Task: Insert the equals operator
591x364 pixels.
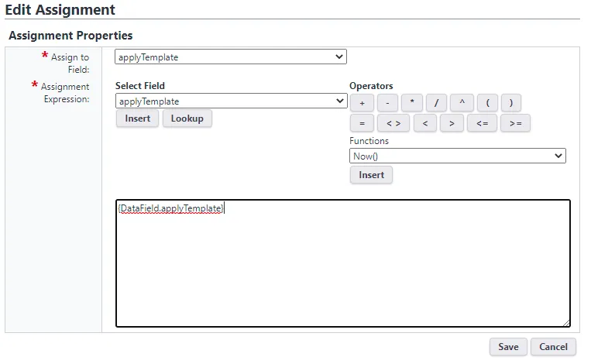Action: [362, 123]
